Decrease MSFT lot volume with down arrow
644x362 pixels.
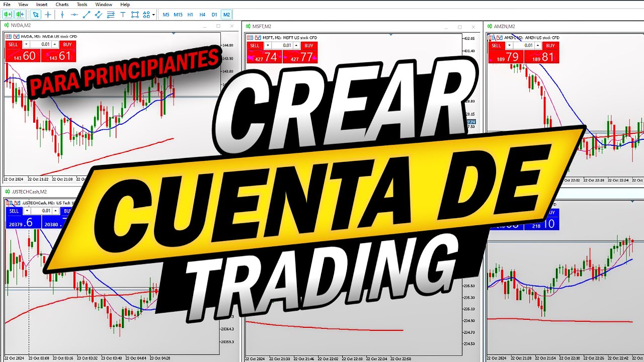click(268, 46)
